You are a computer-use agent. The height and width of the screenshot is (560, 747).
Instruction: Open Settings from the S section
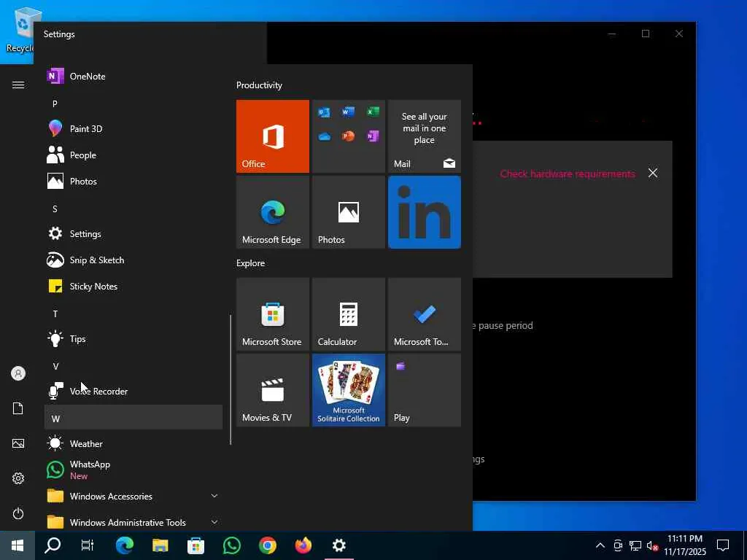(133, 234)
